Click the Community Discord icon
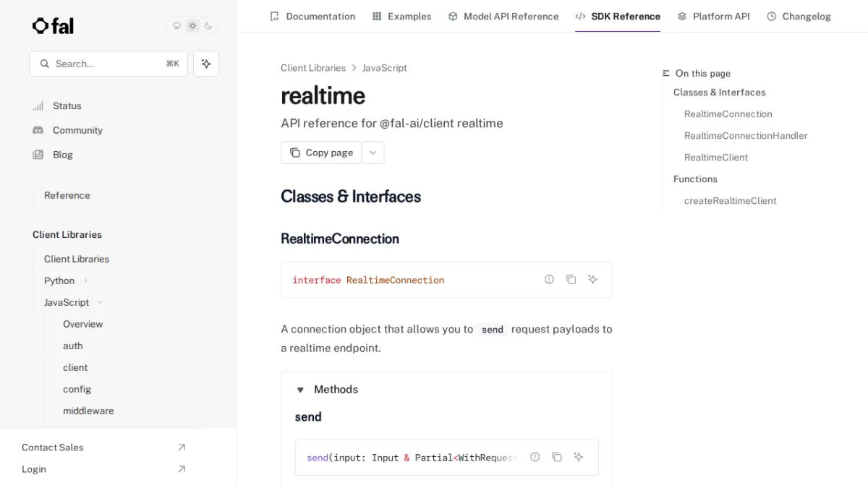This screenshot has height=488, width=868. click(x=38, y=130)
